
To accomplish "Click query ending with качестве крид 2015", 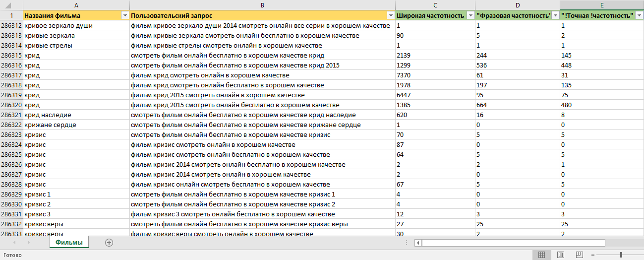I will point(262,65).
